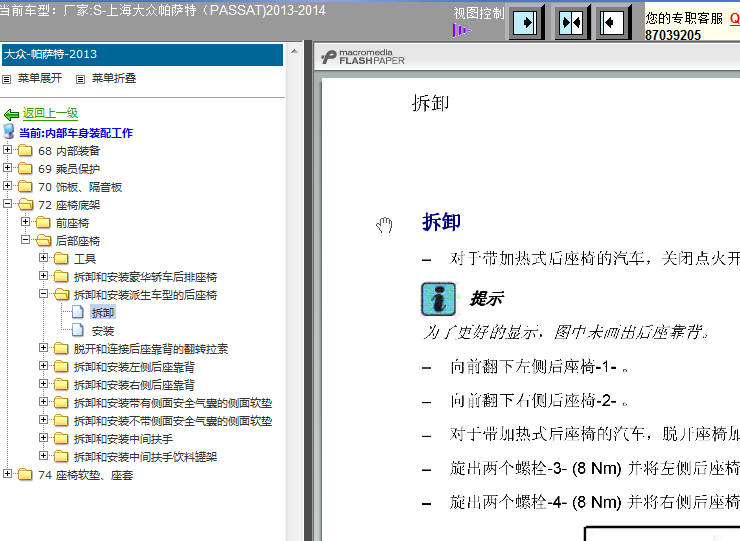The height and width of the screenshot is (541, 740).
Task: Expand 拆卸和安装带有侧面安全气囊的侧面软垫 node
Action: (43, 401)
